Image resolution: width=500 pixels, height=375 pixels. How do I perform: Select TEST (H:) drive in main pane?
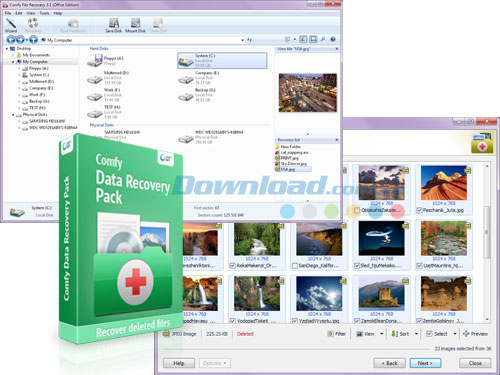click(104, 112)
